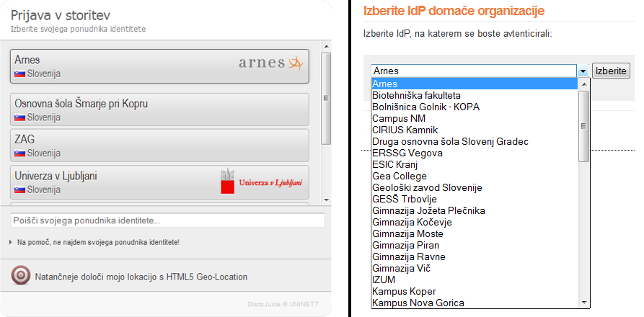Choose Gimnazija Kočevje
The height and width of the screenshot is (317, 644).
(x=475, y=222)
